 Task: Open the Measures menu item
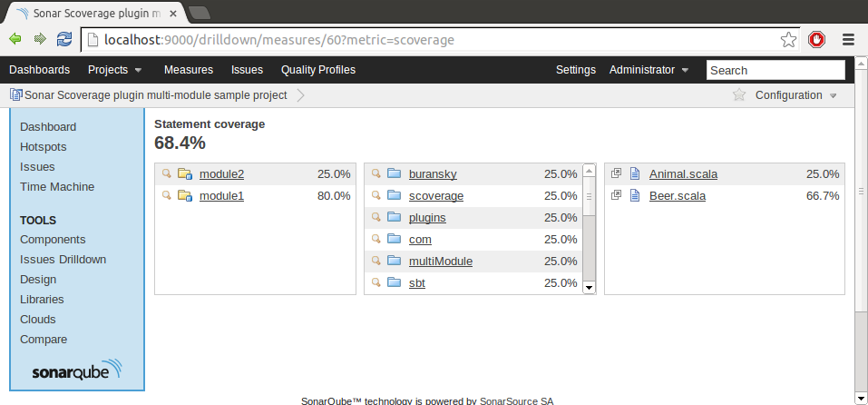[x=189, y=70]
